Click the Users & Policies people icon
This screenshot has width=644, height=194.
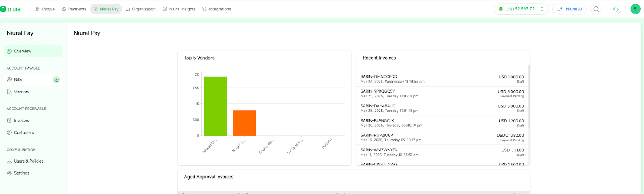[9, 161]
